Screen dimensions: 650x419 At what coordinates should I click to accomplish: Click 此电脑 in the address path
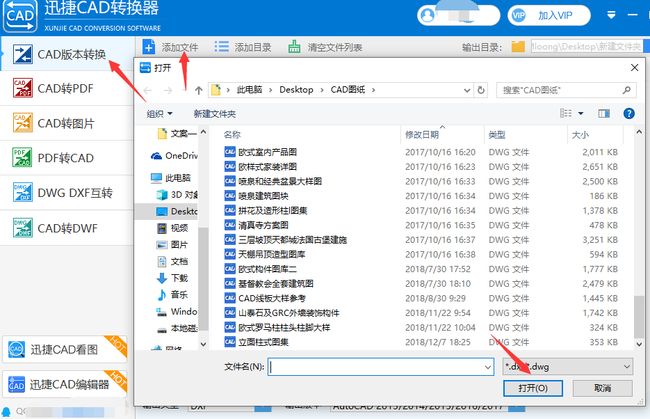tap(249, 90)
